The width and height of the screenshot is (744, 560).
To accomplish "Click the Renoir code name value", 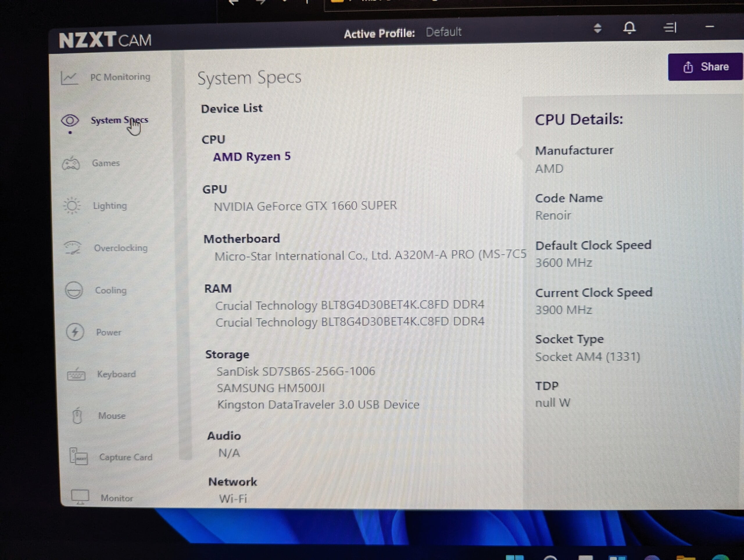I will point(553,216).
